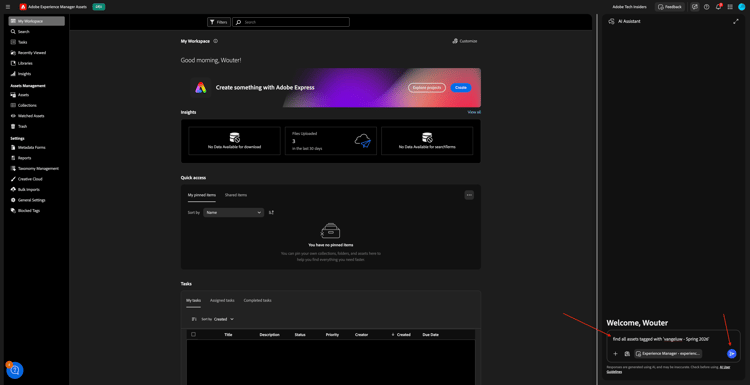Click the Adobe logo in header
Image resolution: width=750 pixels, height=385 pixels.
tap(23, 7)
